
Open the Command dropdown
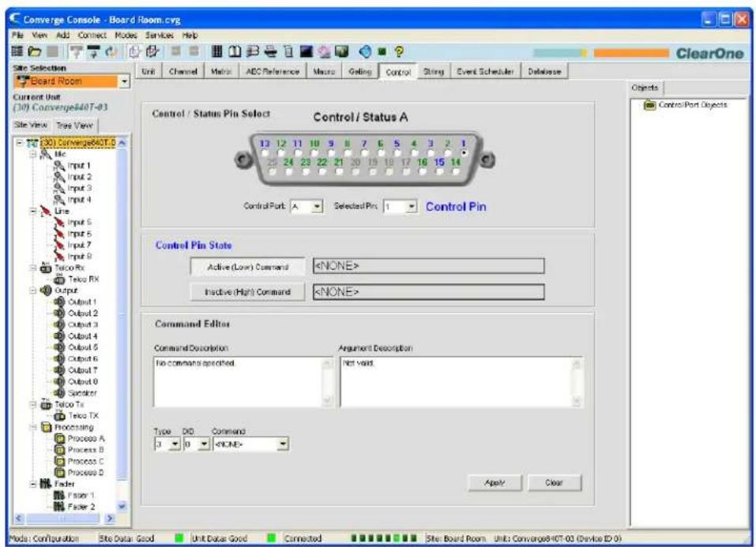(283, 444)
